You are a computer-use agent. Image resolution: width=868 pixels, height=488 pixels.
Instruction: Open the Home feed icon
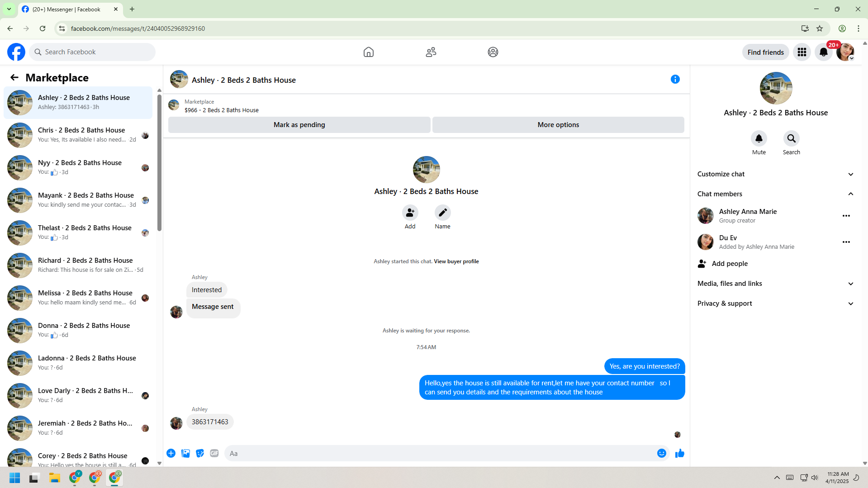click(369, 52)
